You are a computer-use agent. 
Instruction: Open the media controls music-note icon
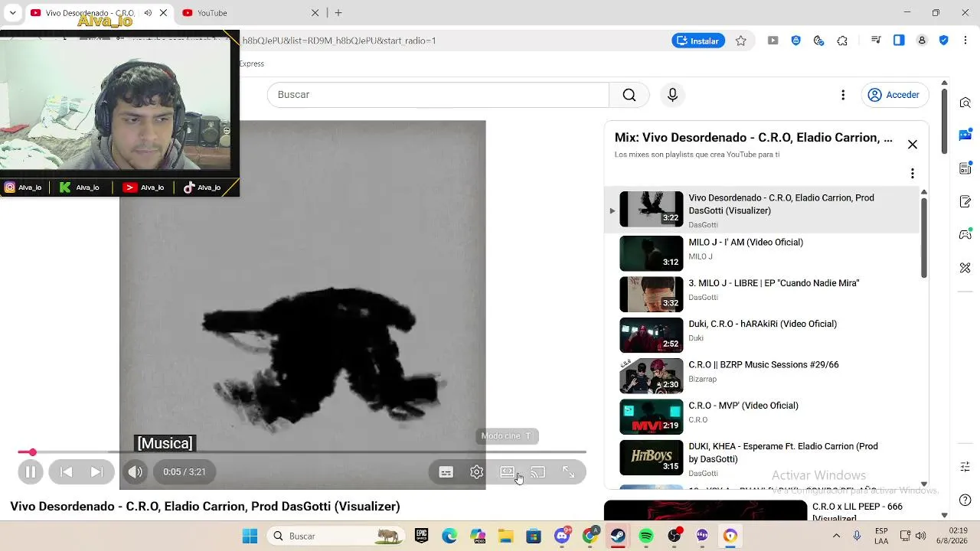876,41
